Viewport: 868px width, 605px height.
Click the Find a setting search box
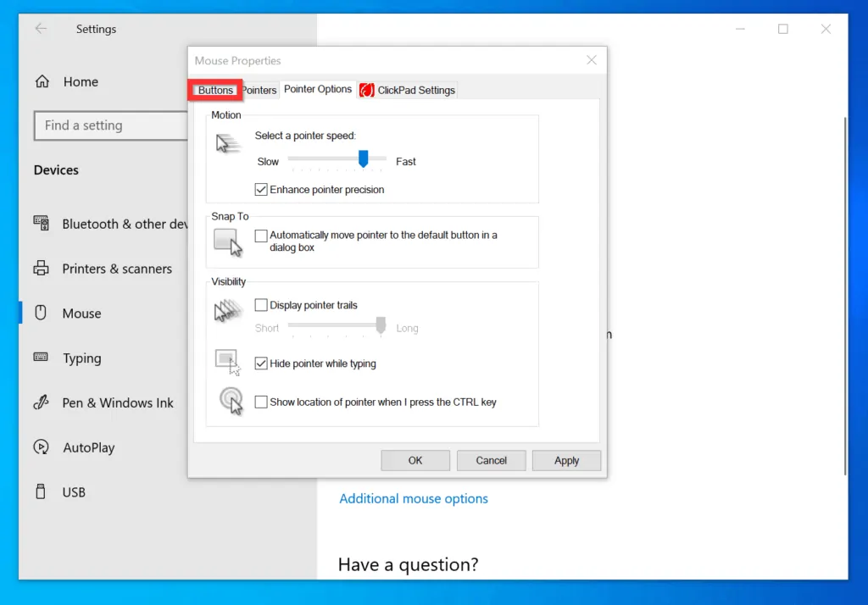point(110,125)
